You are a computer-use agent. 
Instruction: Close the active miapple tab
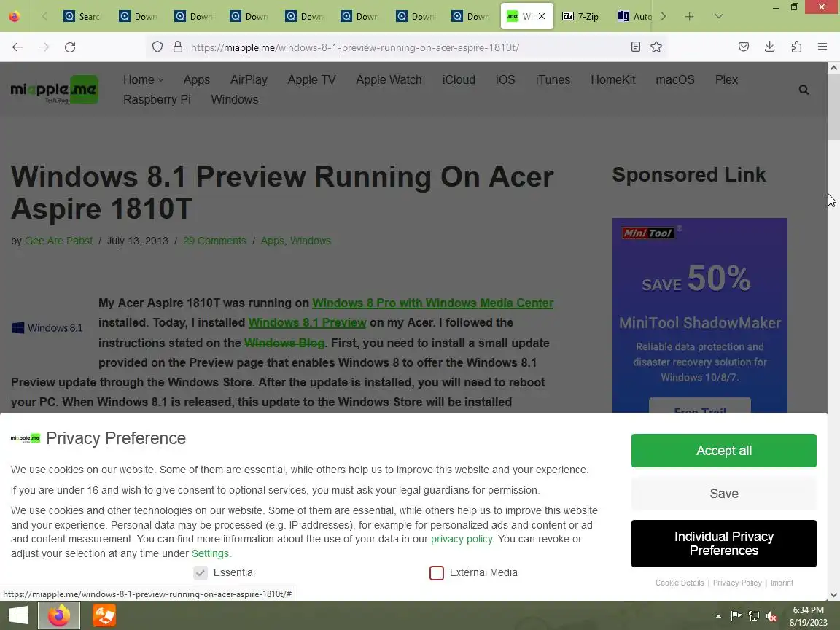(x=542, y=16)
